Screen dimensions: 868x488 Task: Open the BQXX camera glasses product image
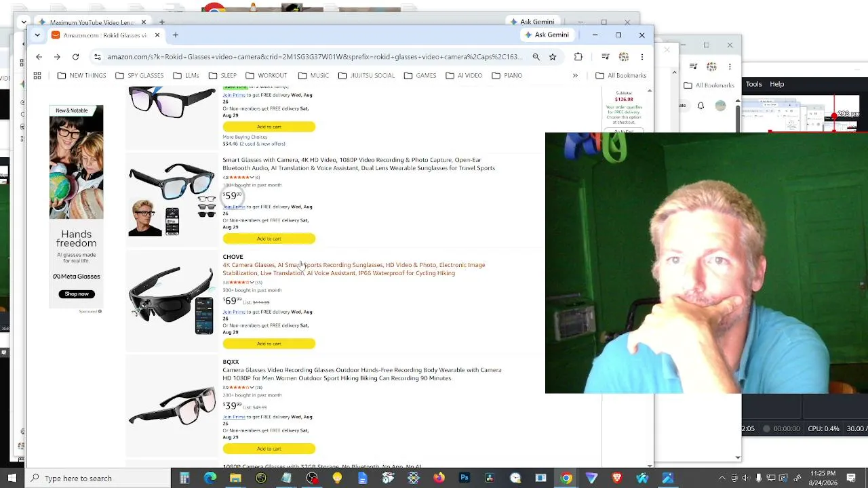click(172, 407)
